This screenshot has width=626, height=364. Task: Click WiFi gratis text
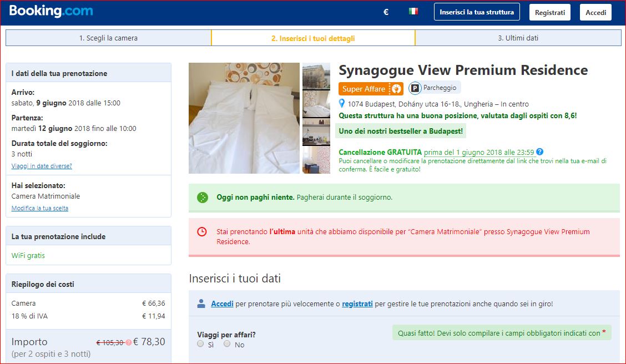coord(28,255)
